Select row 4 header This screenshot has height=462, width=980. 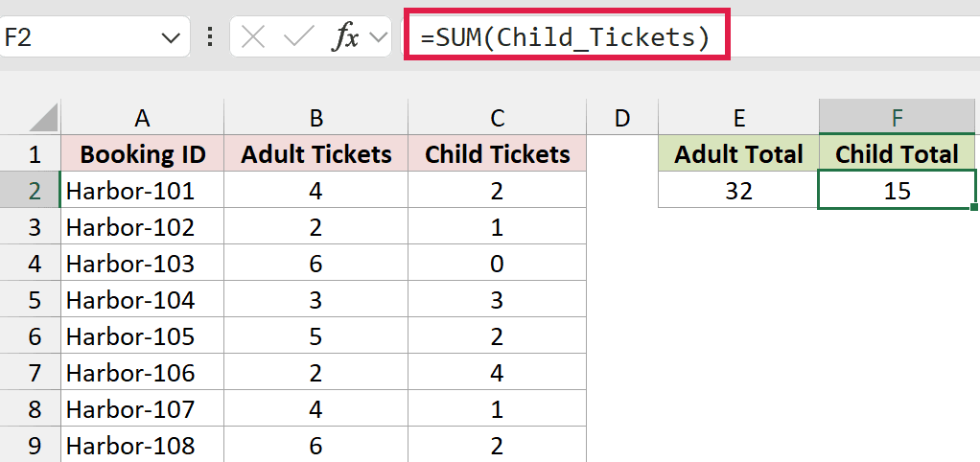[30, 263]
